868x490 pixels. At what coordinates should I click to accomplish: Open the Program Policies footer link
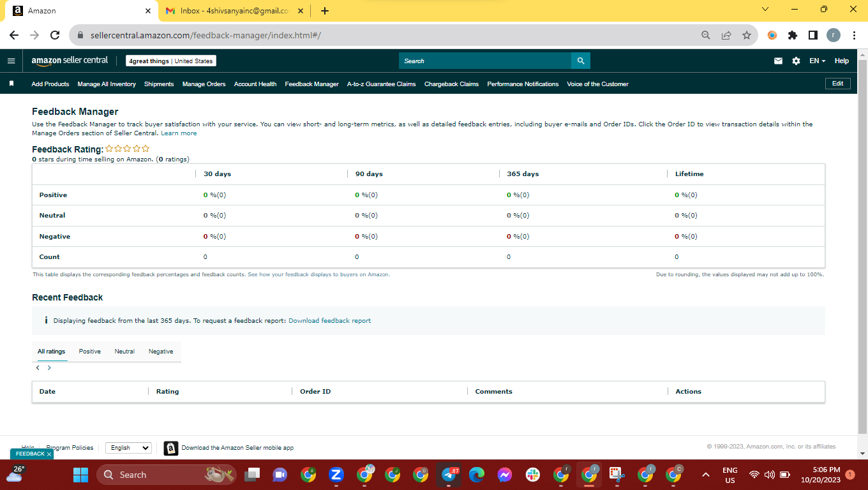point(70,448)
